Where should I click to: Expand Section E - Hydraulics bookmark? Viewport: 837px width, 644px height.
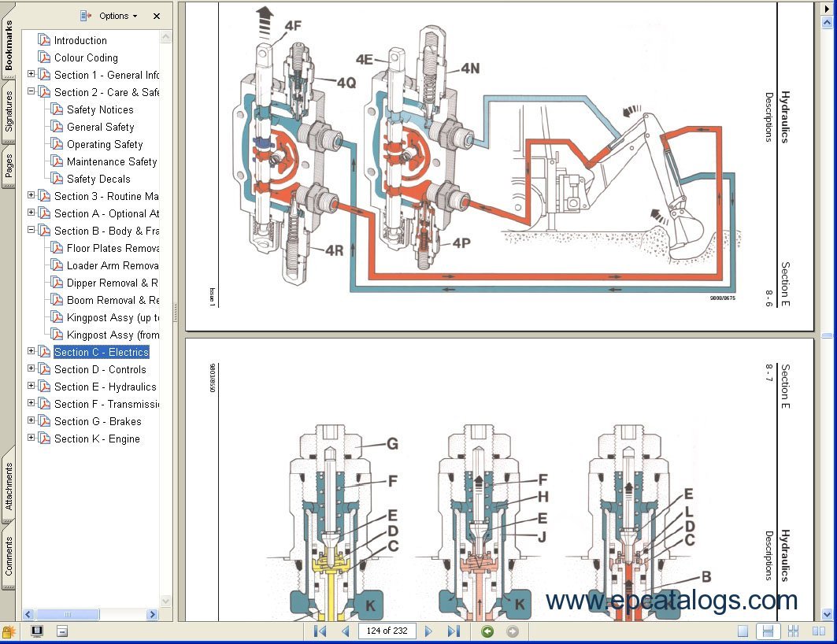click(x=31, y=386)
